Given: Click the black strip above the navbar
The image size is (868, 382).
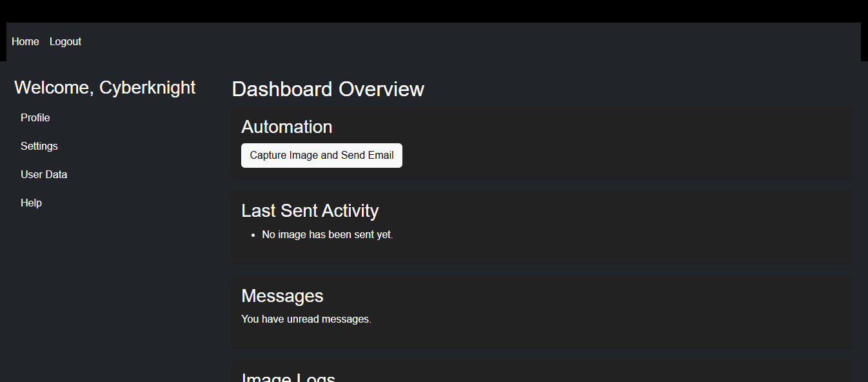Looking at the screenshot, I should point(433,10).
